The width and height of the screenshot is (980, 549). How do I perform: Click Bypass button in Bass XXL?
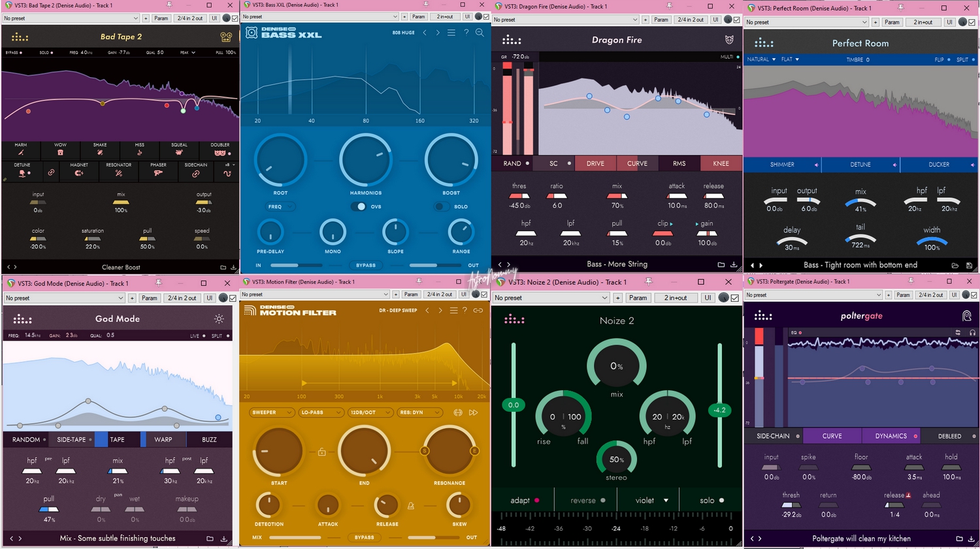tap(366, 265)
